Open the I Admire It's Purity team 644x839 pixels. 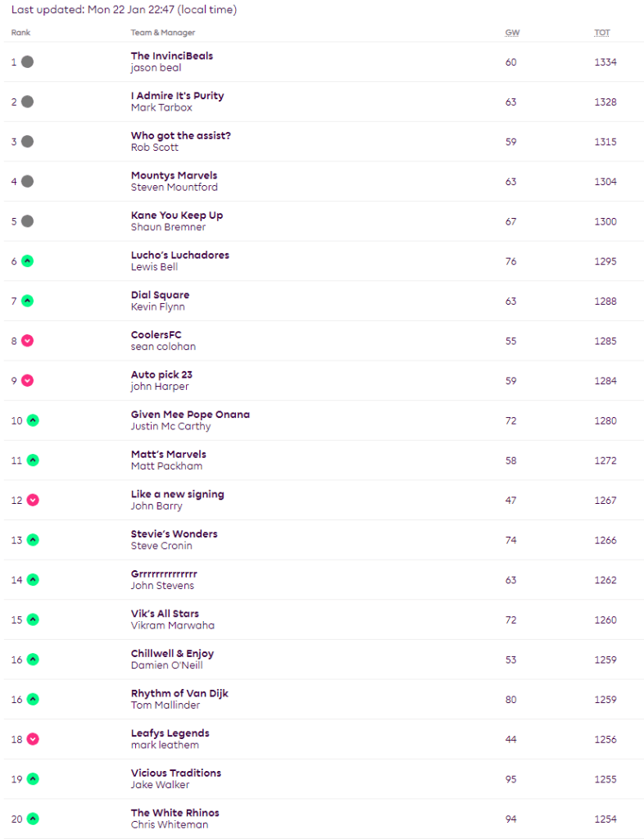[x=177, y=96]
